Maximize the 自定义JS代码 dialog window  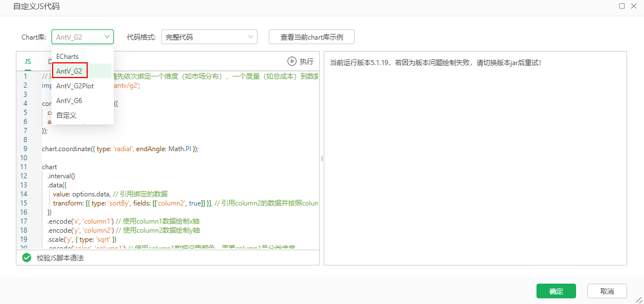(622, 6)
